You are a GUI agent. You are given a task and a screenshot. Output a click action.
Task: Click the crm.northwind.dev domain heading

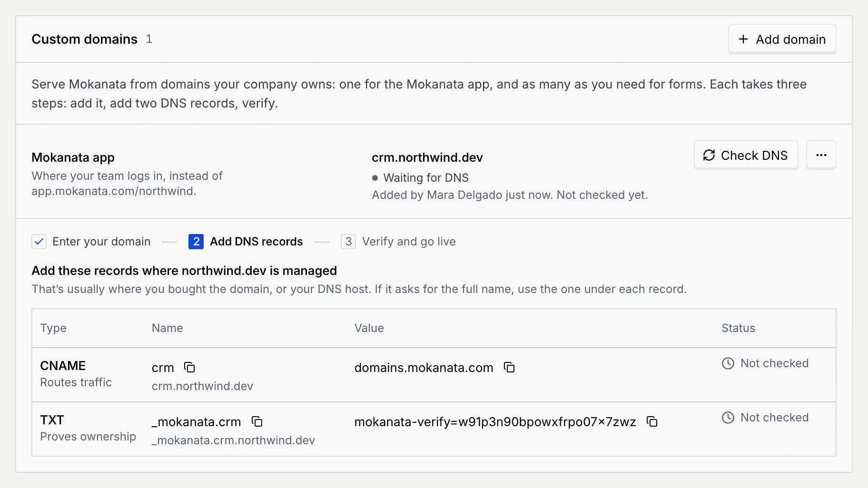(427, 157)
